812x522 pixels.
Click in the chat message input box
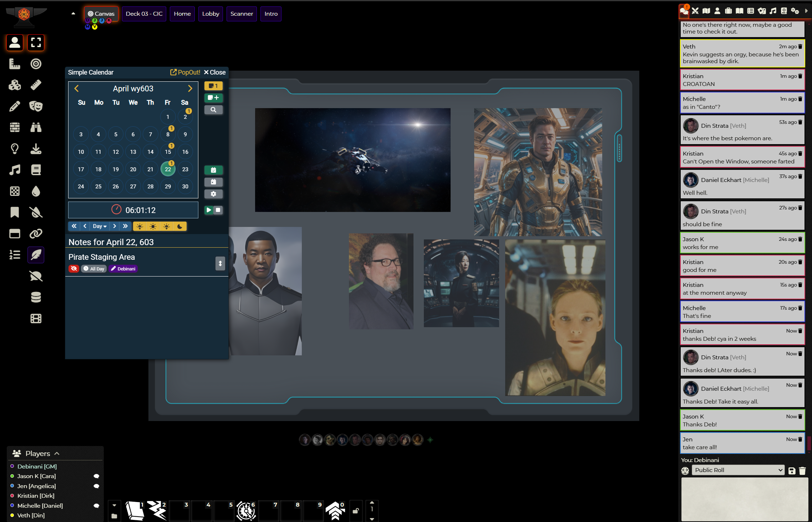tap(745, 500)
